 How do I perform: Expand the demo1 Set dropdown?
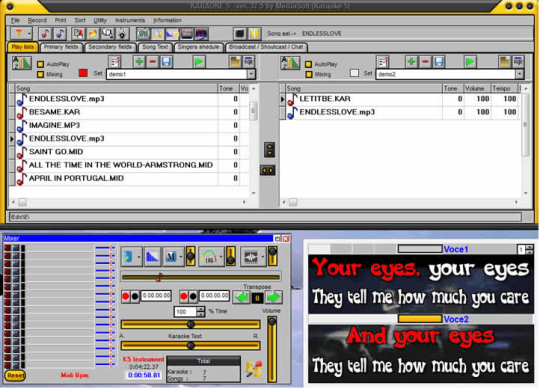tap(251, 74)
